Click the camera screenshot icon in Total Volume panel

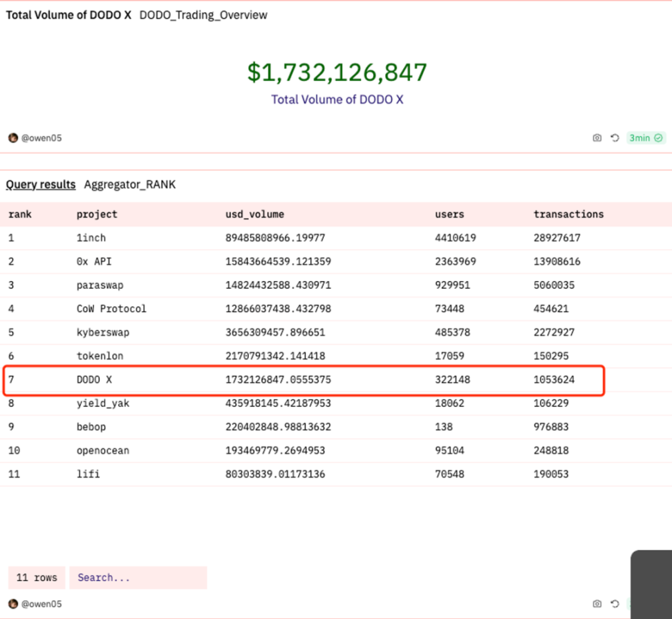(597, 138)
